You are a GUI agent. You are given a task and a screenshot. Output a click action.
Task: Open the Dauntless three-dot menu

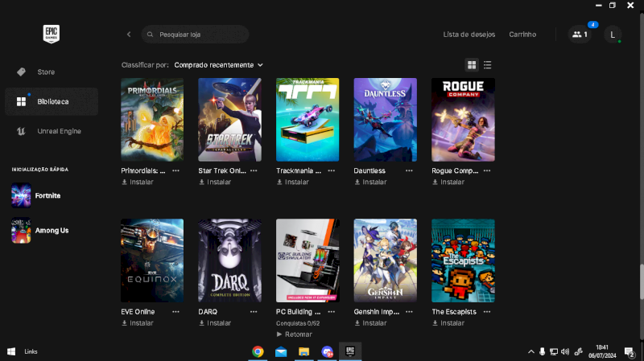409,170
